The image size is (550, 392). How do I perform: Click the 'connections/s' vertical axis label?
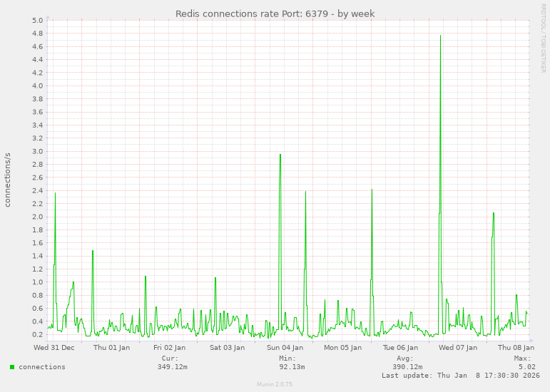coord(7,180)
